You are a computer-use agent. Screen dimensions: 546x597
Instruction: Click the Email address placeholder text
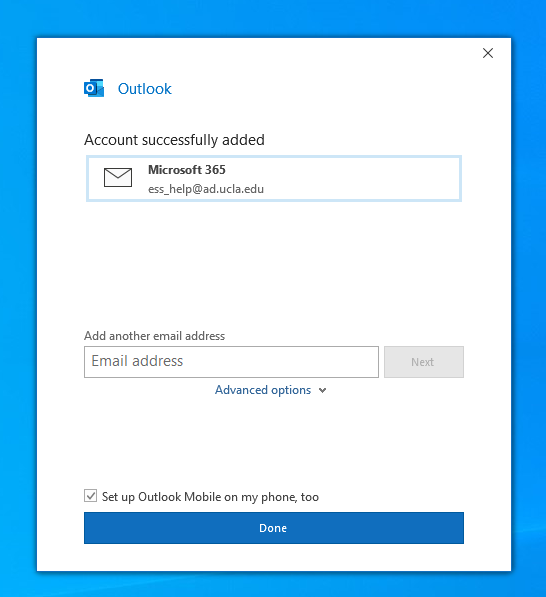(137, 361)
